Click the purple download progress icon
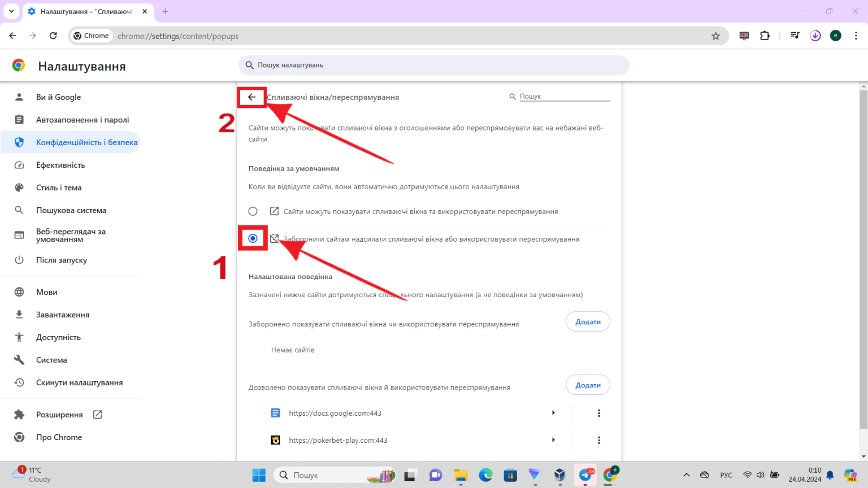Image resolution: width=868 pixels, height=488 pixels. [x=815, y=35]
